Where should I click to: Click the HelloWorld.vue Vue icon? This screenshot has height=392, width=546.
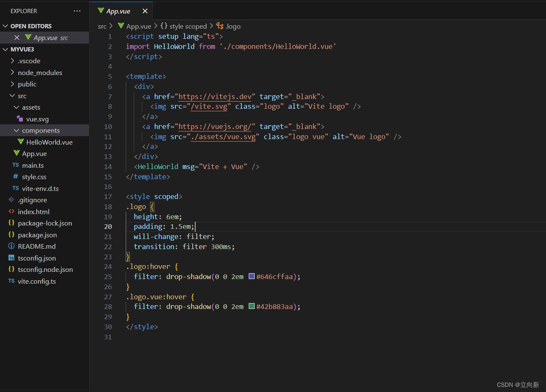(x=21, y=142)
